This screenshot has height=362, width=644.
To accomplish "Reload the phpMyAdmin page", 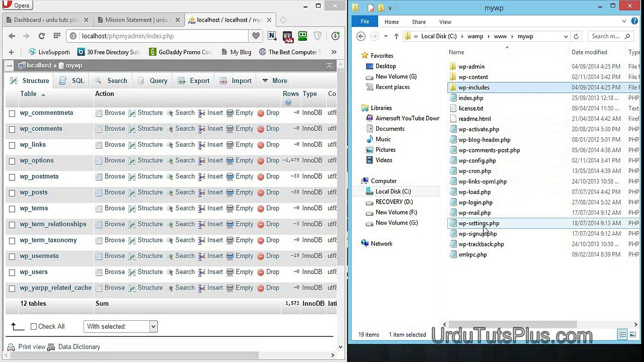I will pos(42,36).
